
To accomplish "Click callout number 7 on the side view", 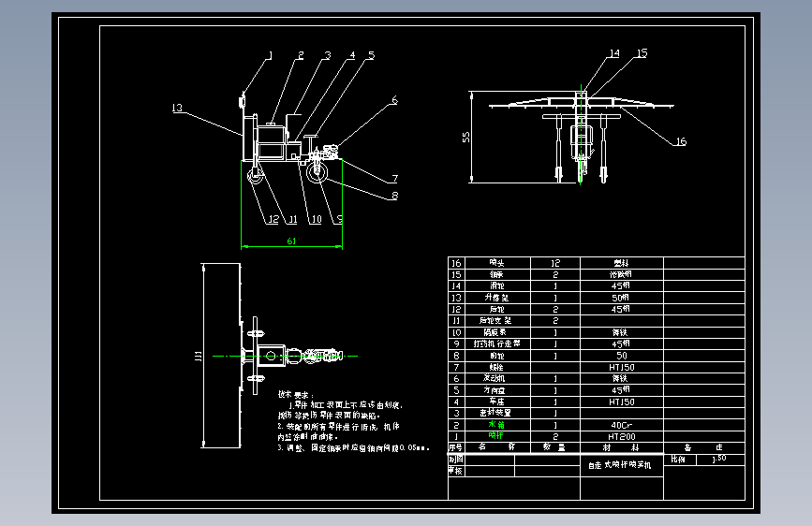I will click(x=394, y=179).
